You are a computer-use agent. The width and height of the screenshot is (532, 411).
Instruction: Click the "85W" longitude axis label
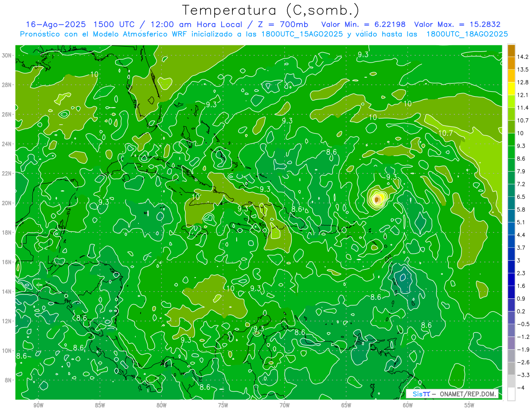pos(100,405)
